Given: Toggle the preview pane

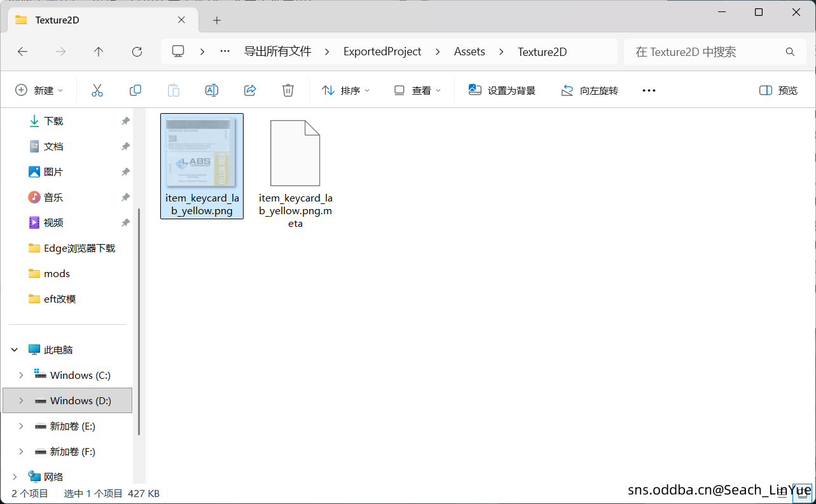Looking at the screenshot, I should tap(777, 90).
